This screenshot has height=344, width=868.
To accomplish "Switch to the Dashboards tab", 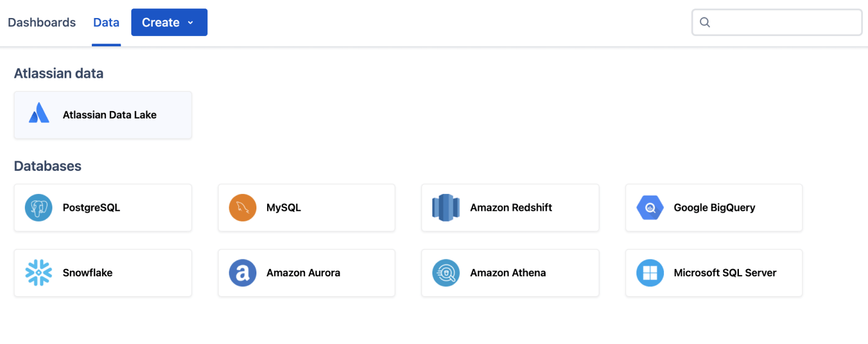I will tap(42, 22).
